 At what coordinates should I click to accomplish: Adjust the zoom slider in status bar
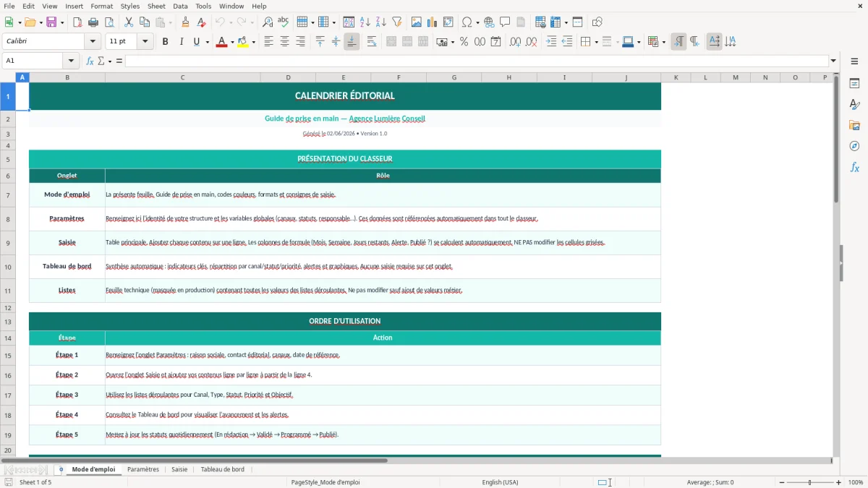click(809, 482)
